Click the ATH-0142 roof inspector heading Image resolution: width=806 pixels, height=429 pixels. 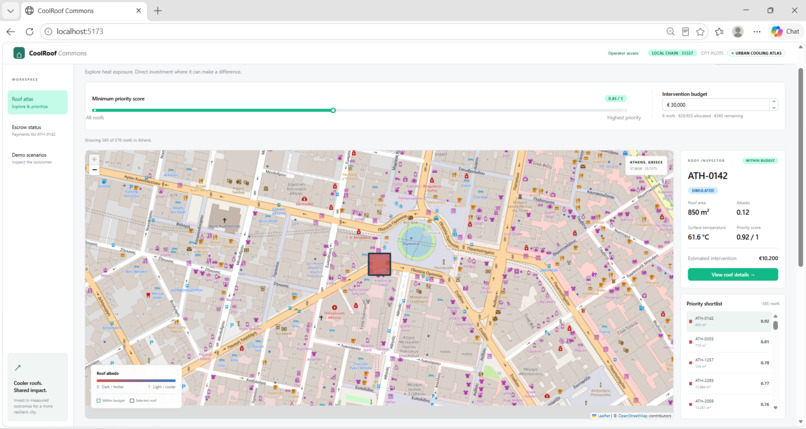(x=707, y=176)
